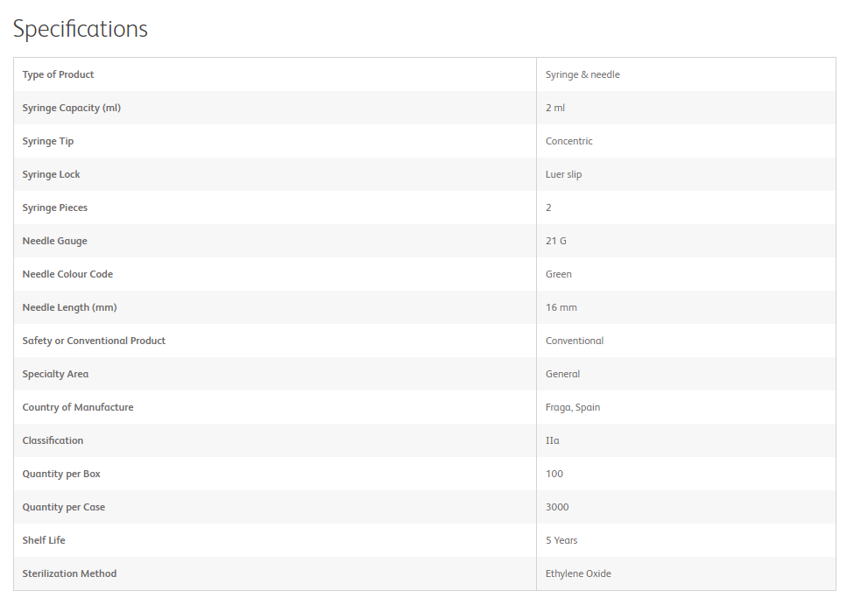Click the 5 Years shelf life value

pyautogui.click(x=561, y=540)
